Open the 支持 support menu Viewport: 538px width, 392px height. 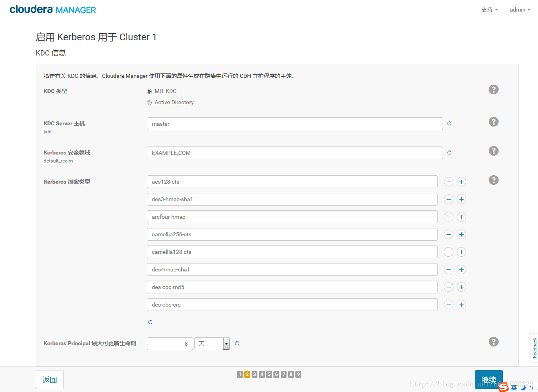pos(489,10)
